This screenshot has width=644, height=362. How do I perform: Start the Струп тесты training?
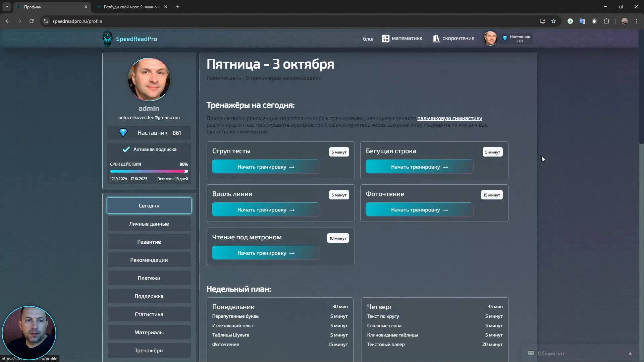[266, 167]
